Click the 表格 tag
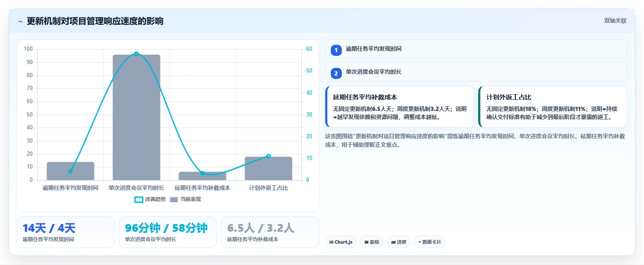 pos(371,242)
